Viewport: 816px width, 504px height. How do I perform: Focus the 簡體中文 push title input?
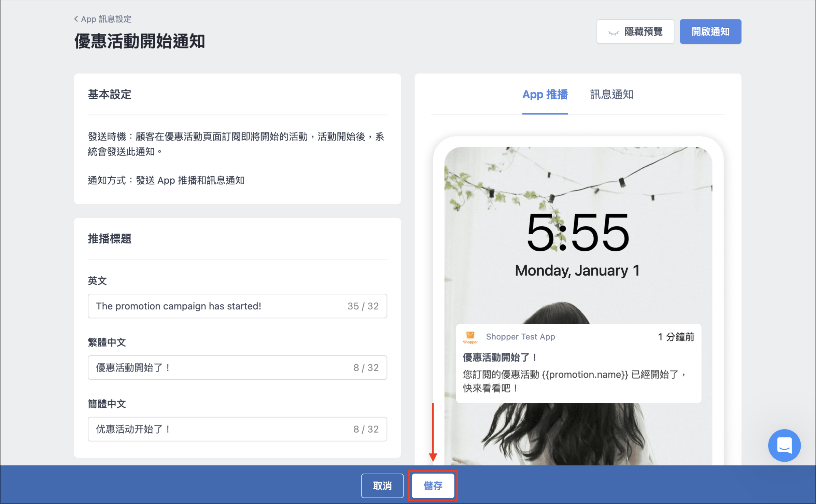(237, 429)
